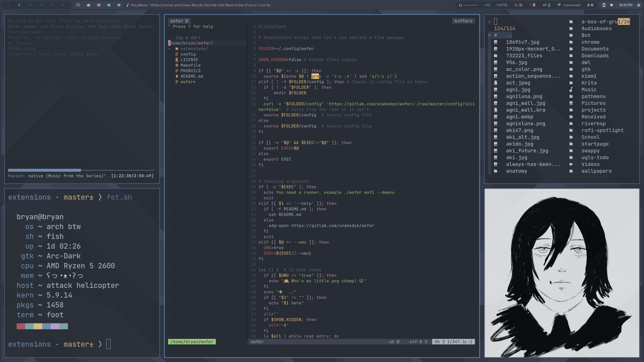Viewport: 644px width, 362px height.
Task: Open the Reddit shortcut icon
Action: point(89,5)
